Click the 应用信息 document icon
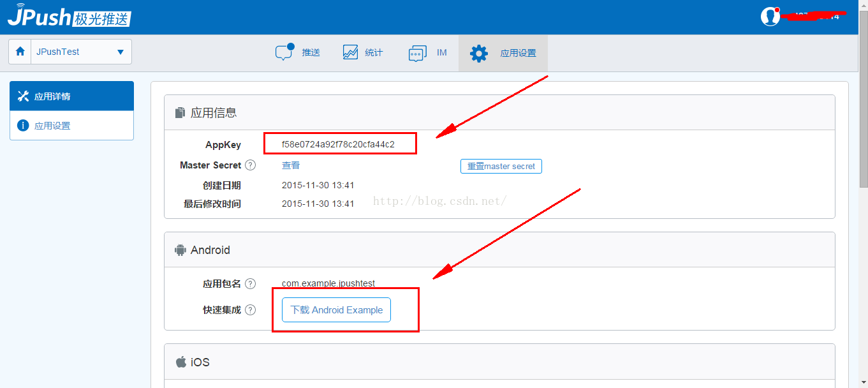The image size is (868, 388). [180, 113]
